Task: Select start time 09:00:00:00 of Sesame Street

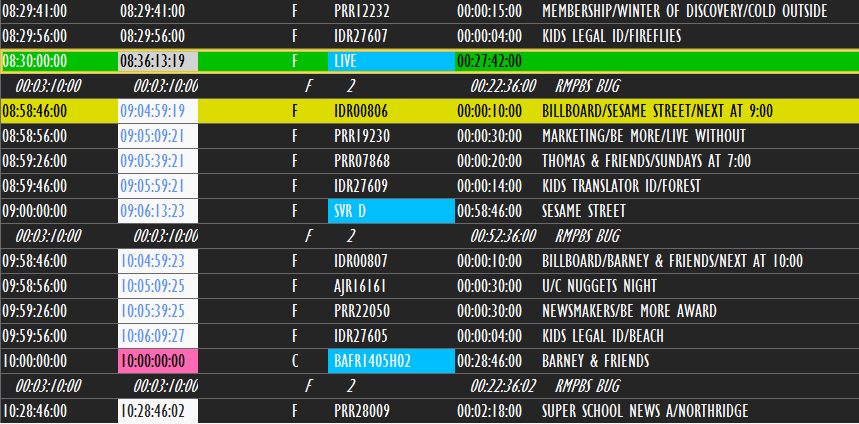Action: click(35, 211)
